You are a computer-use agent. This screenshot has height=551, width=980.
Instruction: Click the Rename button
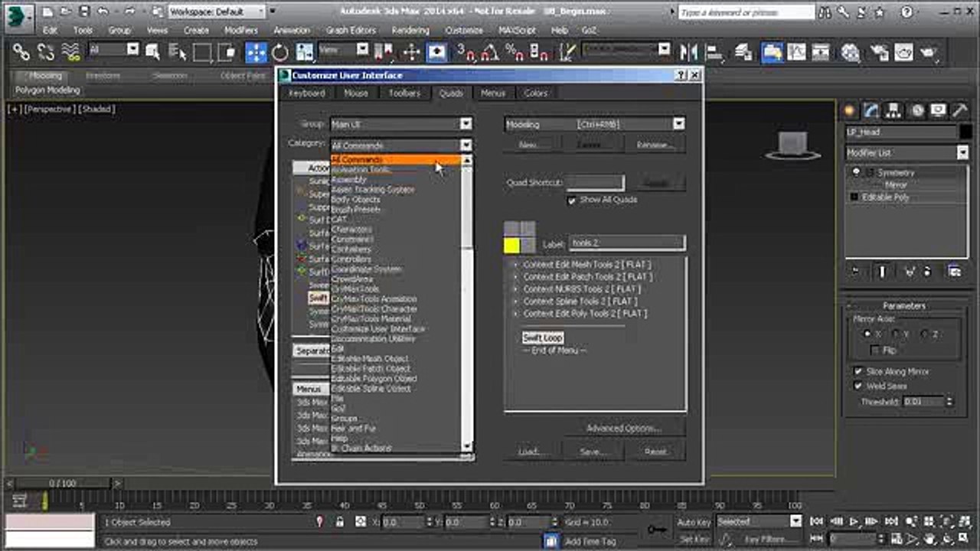(x=655, y=145)
